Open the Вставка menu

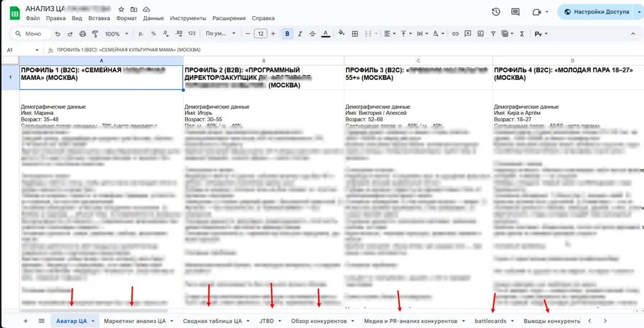point(99,19)
